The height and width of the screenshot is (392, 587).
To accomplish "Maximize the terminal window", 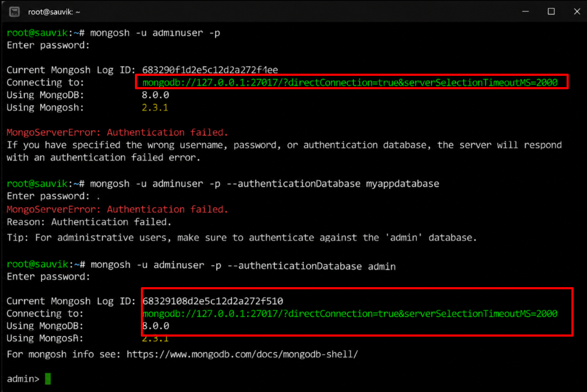I will tap(551, 12).
